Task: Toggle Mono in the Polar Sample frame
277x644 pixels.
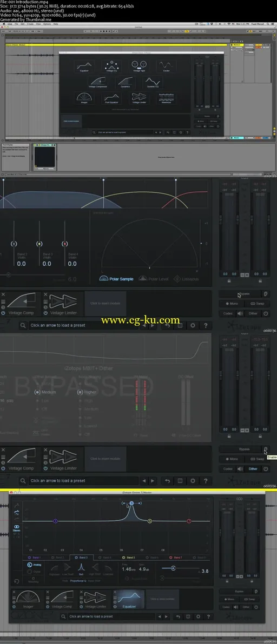Action: 232,304
